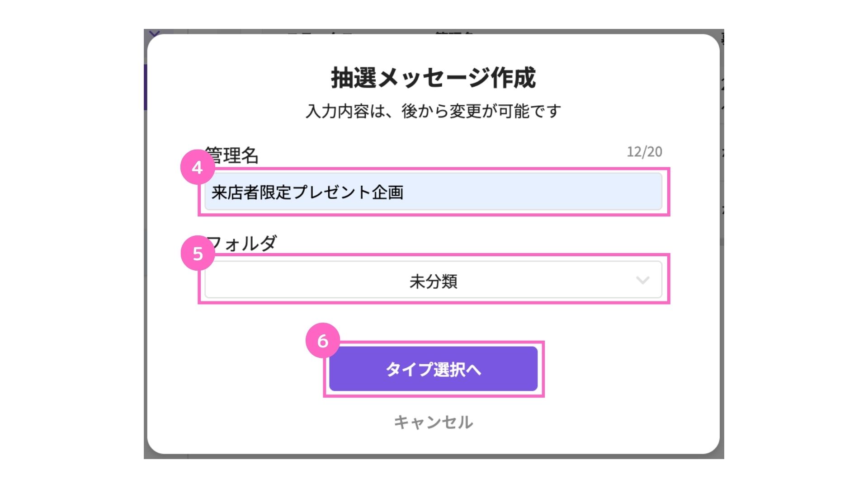Click the pink step 4 badge
Screen dimensions: 868x488
click(x=198, y=167)
